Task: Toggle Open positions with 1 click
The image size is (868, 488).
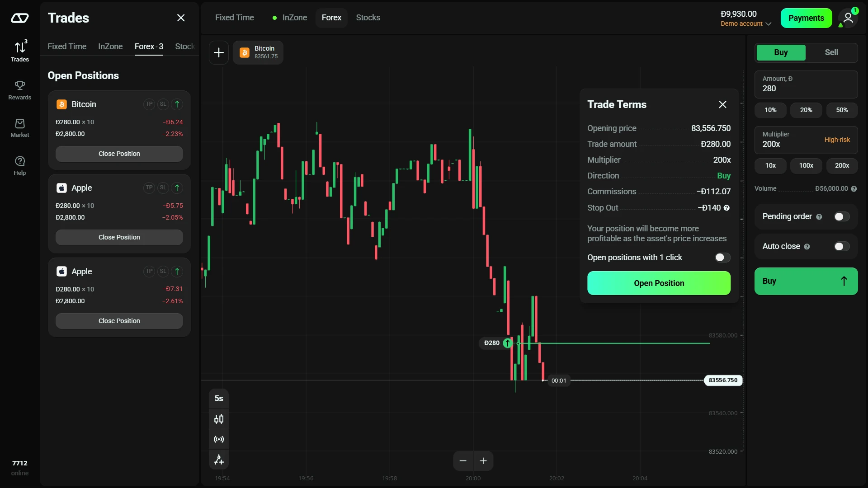Action: pyautogui.click(x=722, y=258)
